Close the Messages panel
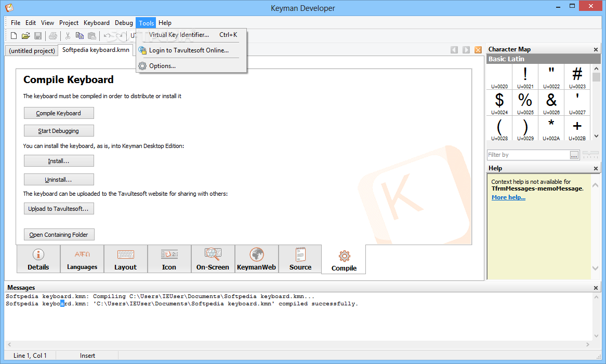 (596, 288)
